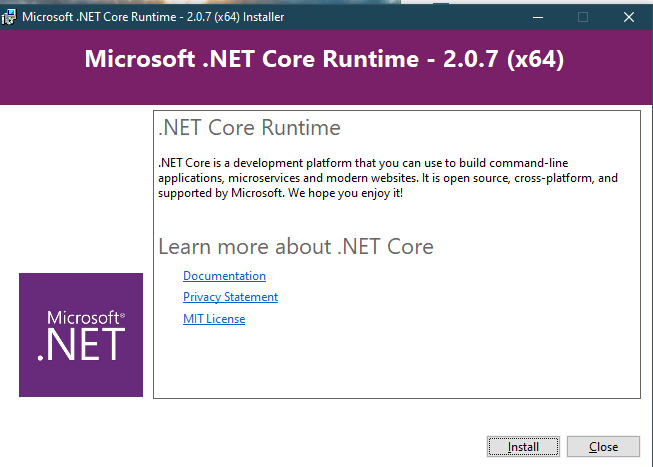Open the Privacy Statement link

click(x=230, y=297)
